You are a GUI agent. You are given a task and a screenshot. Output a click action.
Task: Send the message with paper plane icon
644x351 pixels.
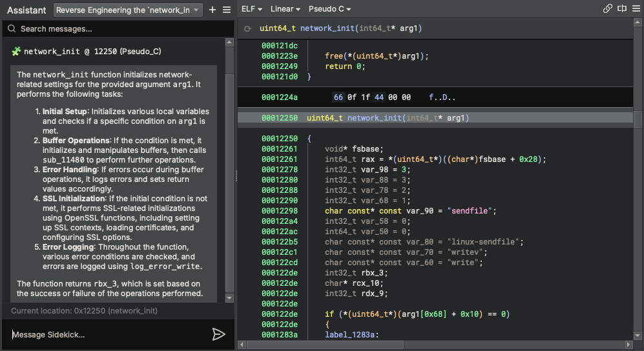[x=218, y=334]
